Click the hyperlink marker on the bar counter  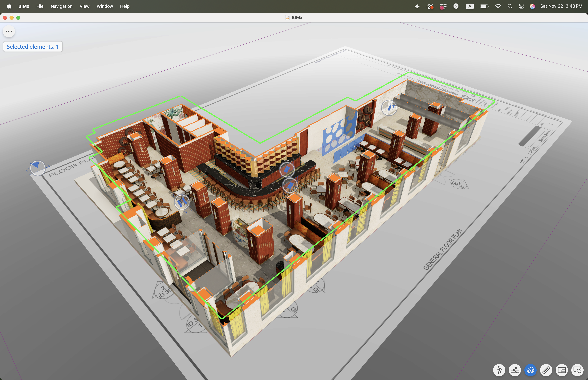click(x=287, y=170)
